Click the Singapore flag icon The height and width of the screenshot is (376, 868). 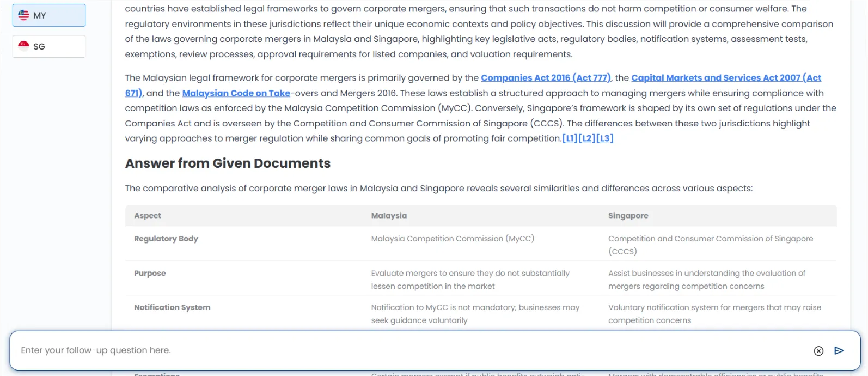click(24, 46)
